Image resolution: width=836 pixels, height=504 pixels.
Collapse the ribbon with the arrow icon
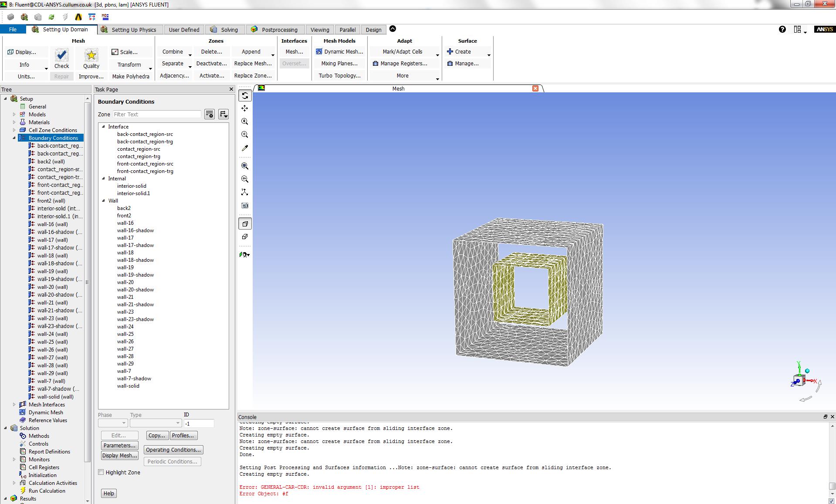[x=393, y=29]
